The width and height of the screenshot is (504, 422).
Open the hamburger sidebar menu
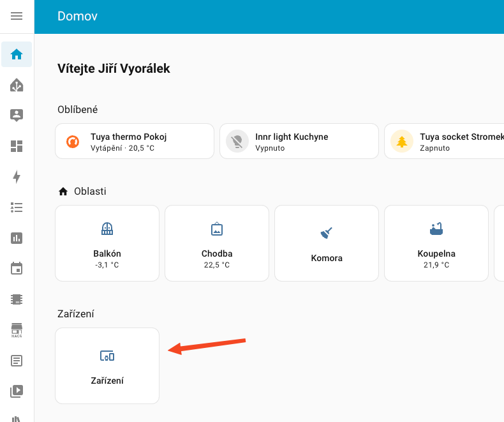click(17, 16)
